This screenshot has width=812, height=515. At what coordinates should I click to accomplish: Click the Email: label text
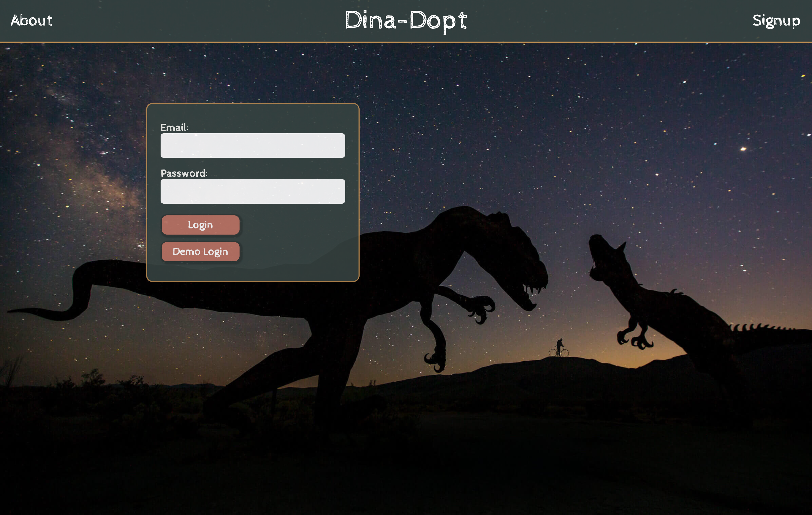click(x=174, y=127)
